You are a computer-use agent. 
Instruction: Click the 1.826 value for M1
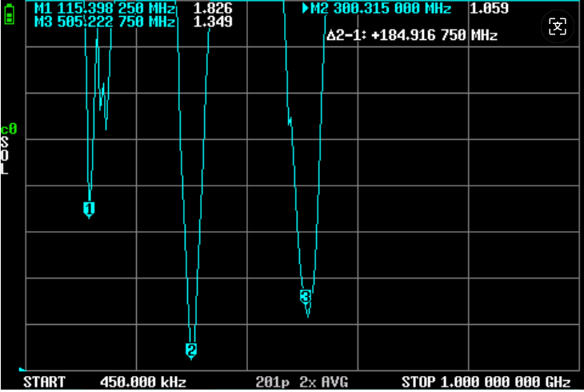(x=213, y=9)
